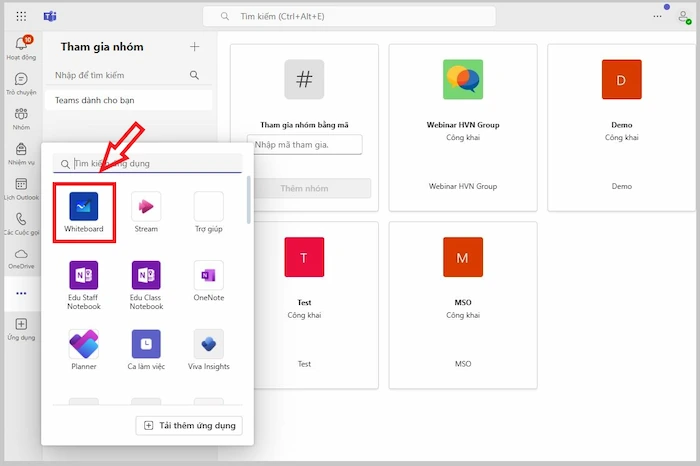
Task: Click the 'Tham gia nhóm bằng mã' label
Action: (304, 125)
